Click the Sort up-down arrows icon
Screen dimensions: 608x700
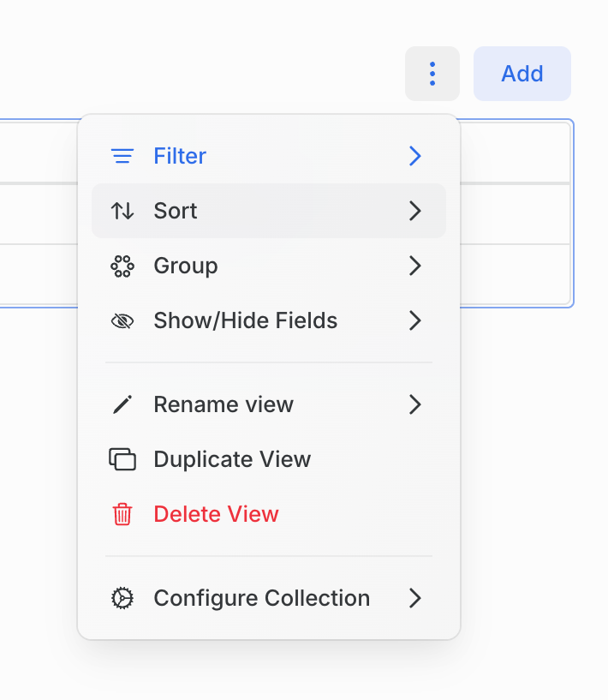pos(122,211)
